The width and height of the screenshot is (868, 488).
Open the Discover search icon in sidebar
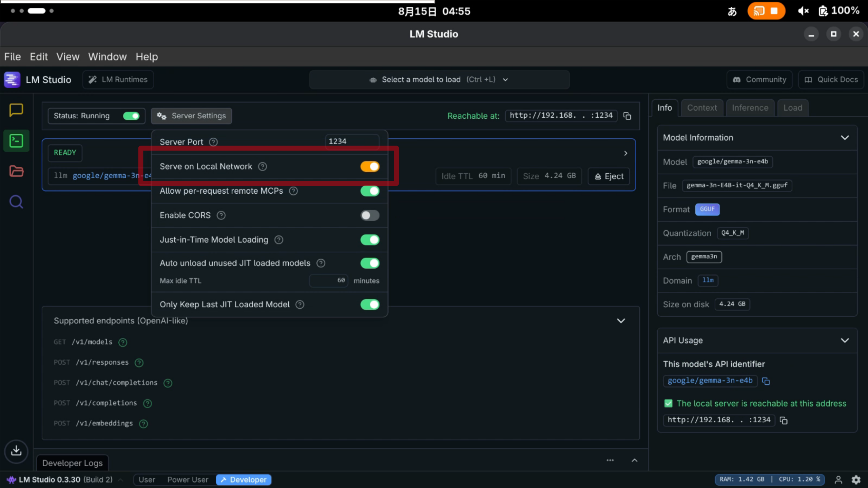tap(16, 202)
